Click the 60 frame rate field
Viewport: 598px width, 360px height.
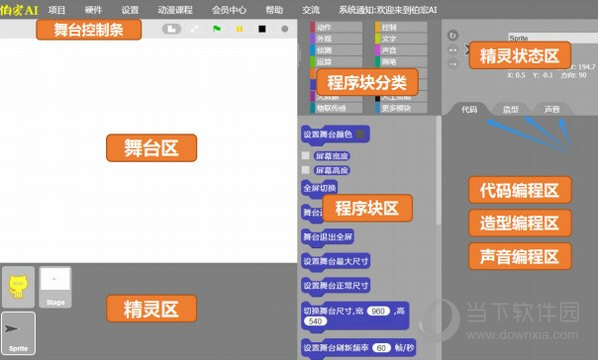tap(381, 348)
